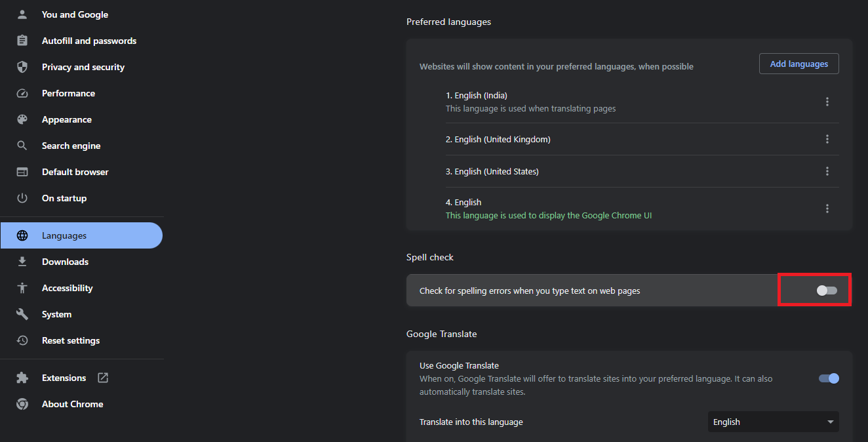868x442 pixels.
Task: Click the Performance gauge icon
Action: click(x=22, y=93)
